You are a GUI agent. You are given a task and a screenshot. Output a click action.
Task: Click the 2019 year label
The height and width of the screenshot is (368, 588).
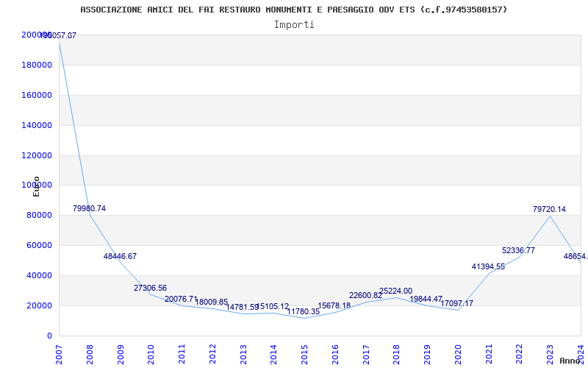(428, 355)
